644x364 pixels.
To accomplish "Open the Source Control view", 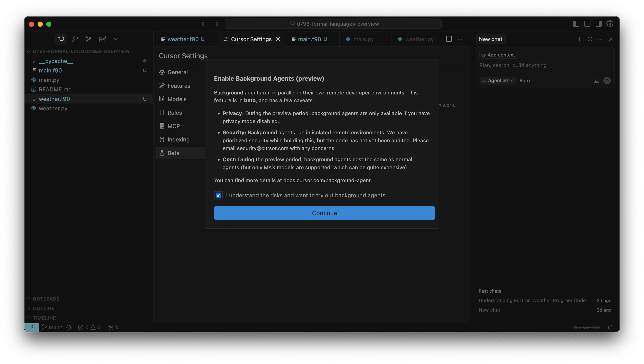I will coord(88,39).
